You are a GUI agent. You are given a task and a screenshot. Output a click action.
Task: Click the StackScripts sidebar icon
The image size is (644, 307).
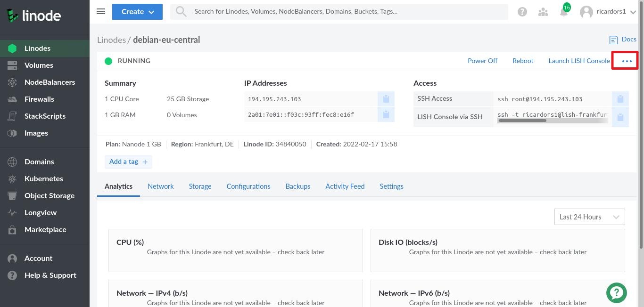pos(12,116)
